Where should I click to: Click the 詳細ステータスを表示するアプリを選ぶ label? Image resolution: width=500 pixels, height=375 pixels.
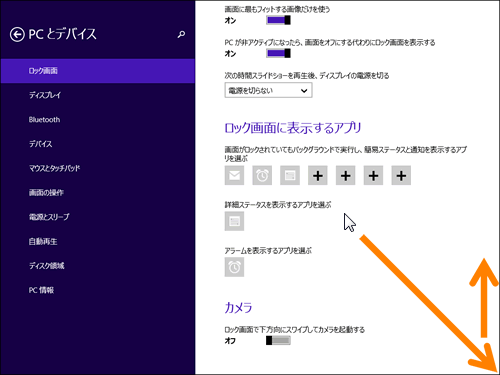(278, 205)
